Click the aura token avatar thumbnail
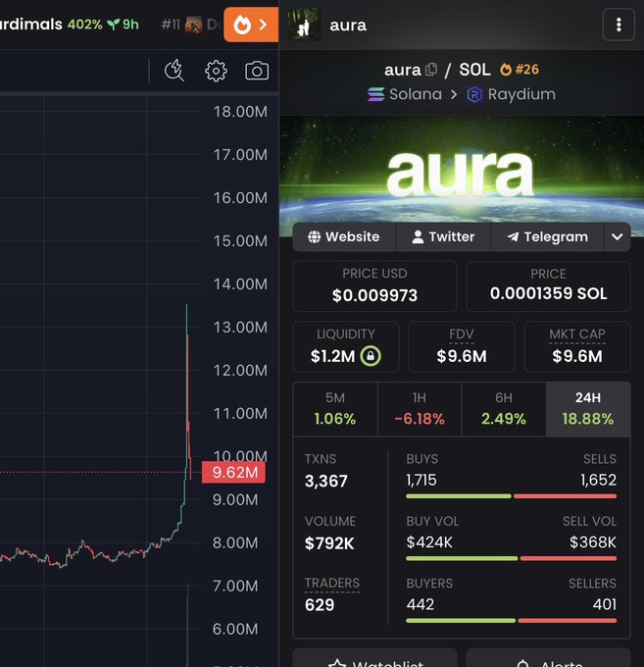This screenshot has width=644, height=667. coord(304,25)
